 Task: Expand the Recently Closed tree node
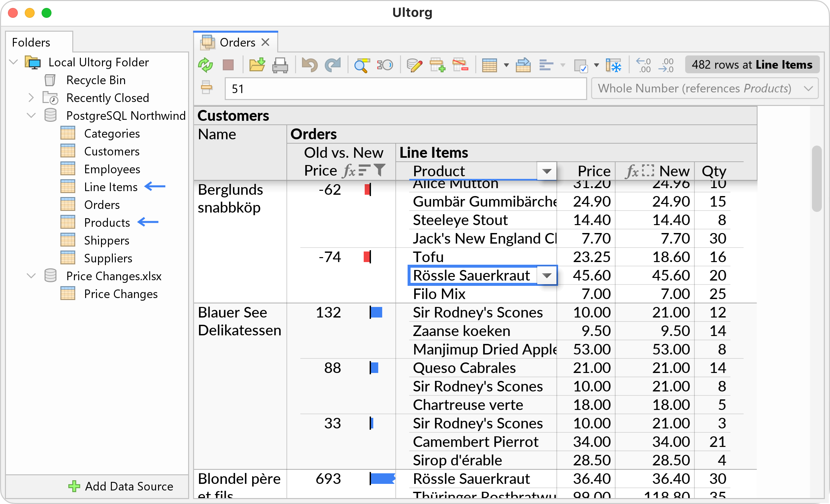click(31, 98)
